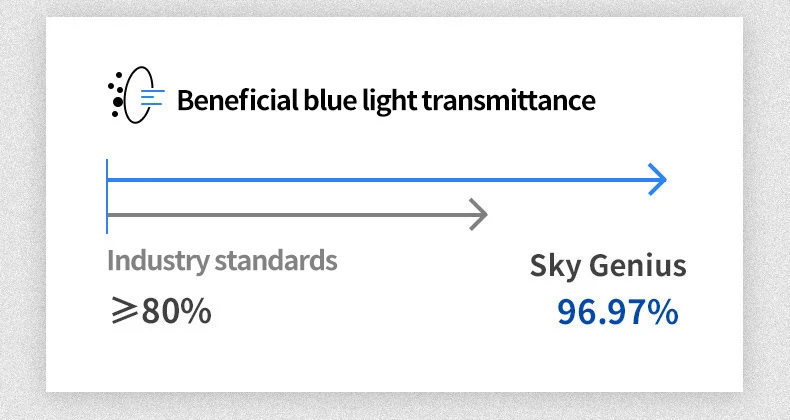Click the blue lines inside the lens icon
The height and width of the screenshot is (420, 790).
(152, 98)
